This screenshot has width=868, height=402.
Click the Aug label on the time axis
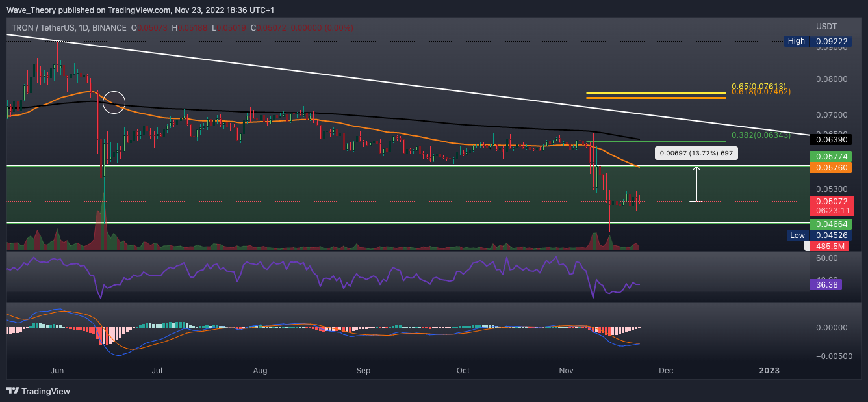coord(260,371)
